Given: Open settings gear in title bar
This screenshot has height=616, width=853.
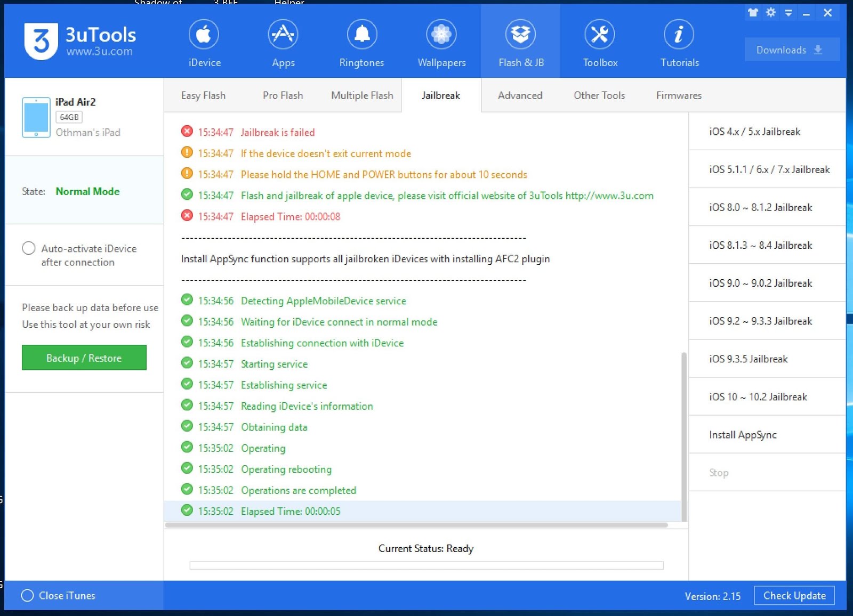Looking at the screenshot, I should pyautogui.click(x=770, y=12).
